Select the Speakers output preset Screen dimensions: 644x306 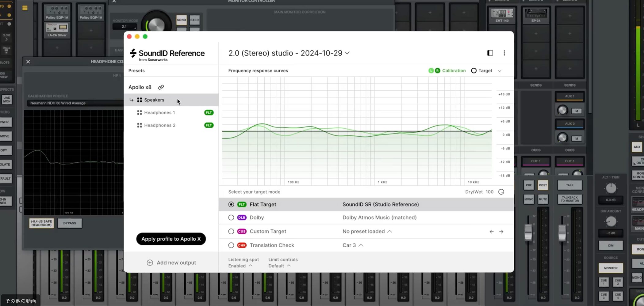point(154,100)
